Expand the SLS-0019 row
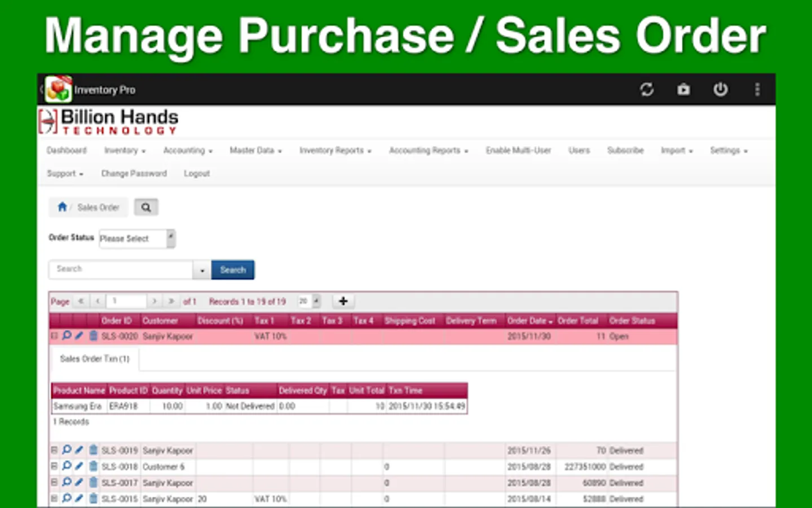812x508 pixels. click(54, 450)
